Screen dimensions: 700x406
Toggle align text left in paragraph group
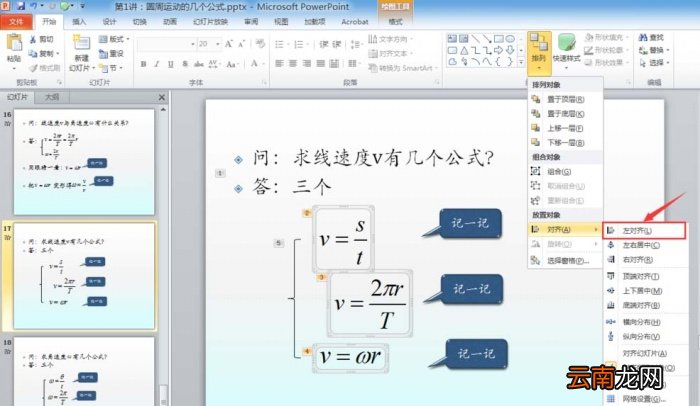(279, 64)
